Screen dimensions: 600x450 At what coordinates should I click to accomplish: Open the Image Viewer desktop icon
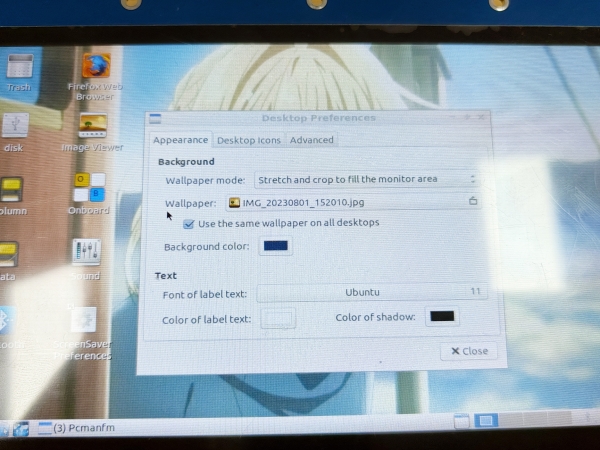[93, 126]
